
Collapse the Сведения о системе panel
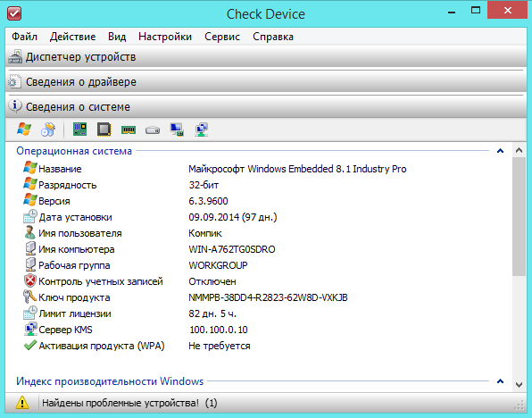point(266,107)
